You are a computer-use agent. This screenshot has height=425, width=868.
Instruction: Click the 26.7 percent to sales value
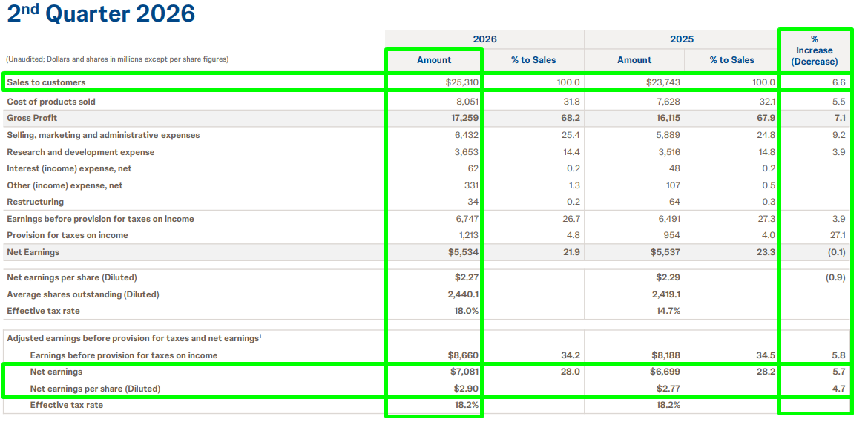click(571, 219)
